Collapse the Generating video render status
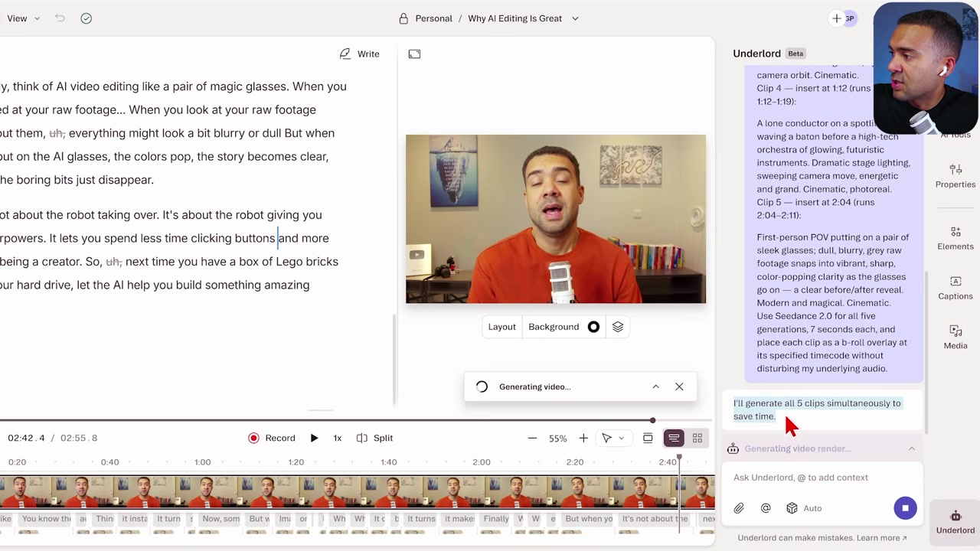The height and width of the screenshot is (551, 980). 911,448
